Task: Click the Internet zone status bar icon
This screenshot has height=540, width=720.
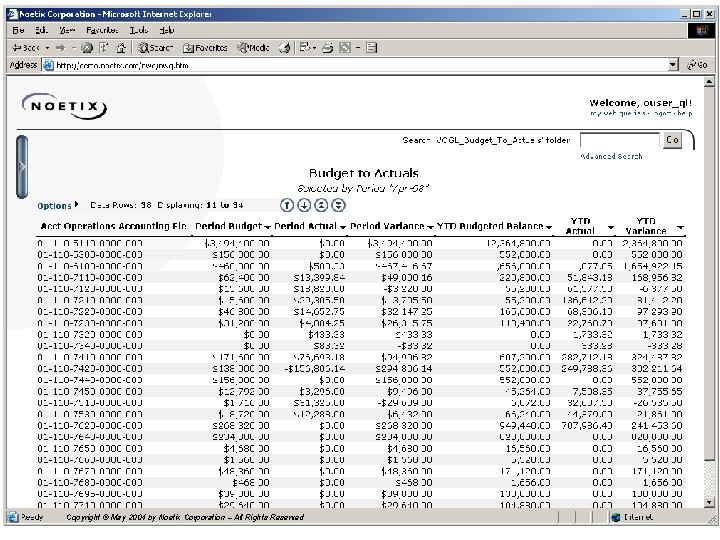Action: [616, 518]
